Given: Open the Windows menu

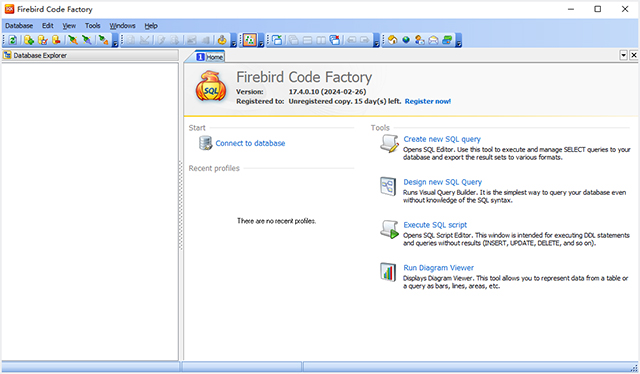Looking at the screenshot, I should pyautogui.click(x=122, y=26).
